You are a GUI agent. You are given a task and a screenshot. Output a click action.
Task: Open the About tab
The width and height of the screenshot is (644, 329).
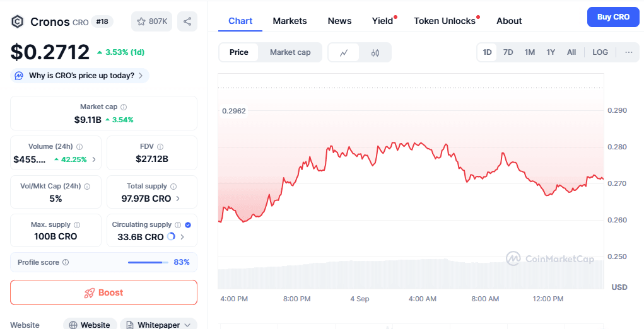(509, 21)
